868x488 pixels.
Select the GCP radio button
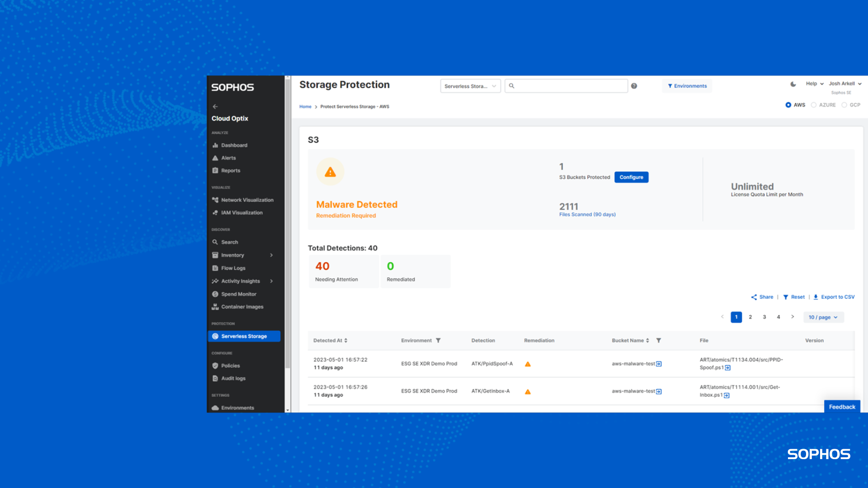[x=844, y=105]
